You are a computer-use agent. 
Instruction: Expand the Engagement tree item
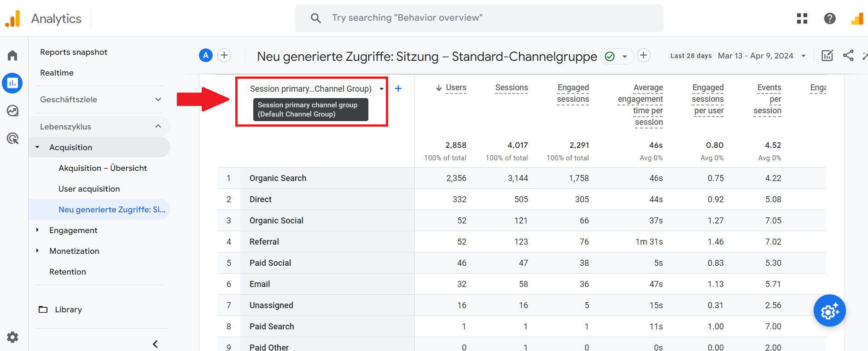tap(38, 230)
